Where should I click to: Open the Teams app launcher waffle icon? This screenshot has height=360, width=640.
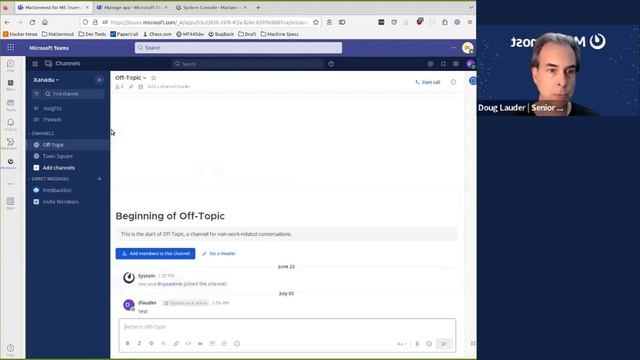[x=11, y=48]
